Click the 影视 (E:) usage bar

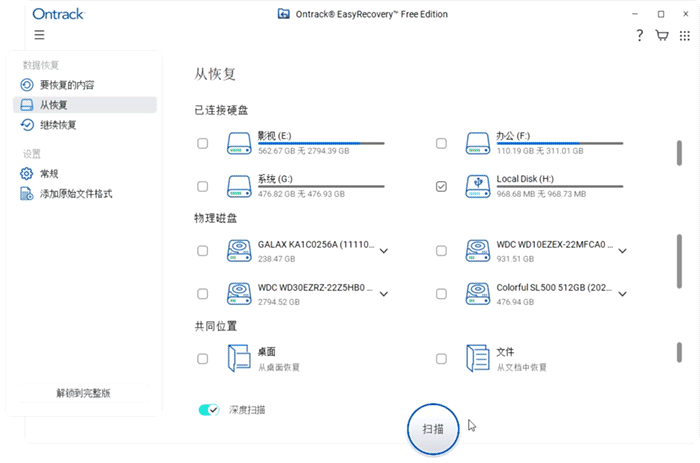coord(321,143)
